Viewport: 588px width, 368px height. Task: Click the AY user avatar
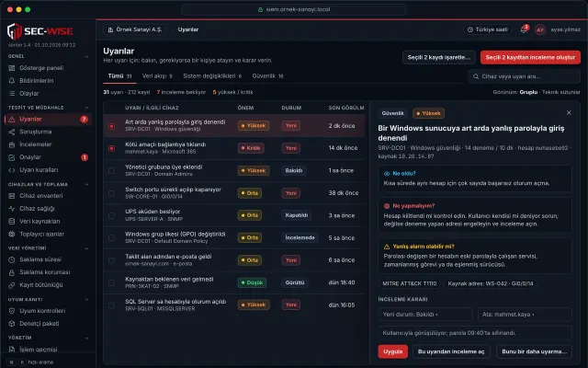click(x=540, y=29)
